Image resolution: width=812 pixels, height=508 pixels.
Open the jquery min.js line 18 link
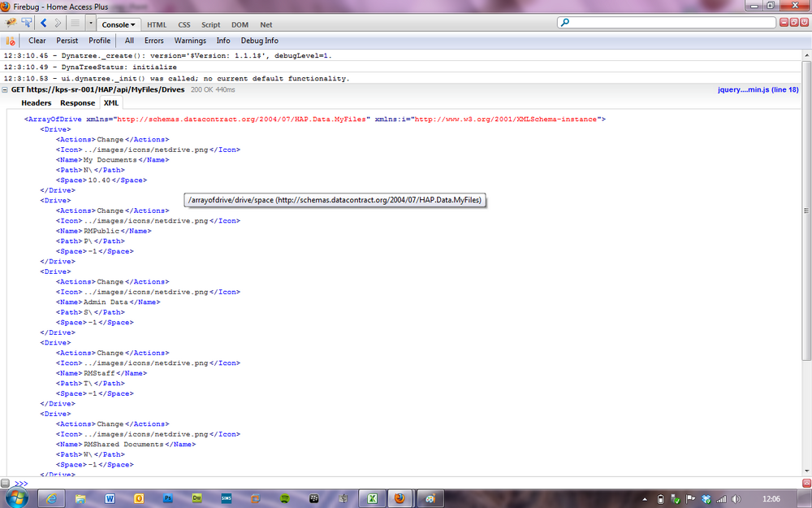pyautogui.click(x=758, y=89)
